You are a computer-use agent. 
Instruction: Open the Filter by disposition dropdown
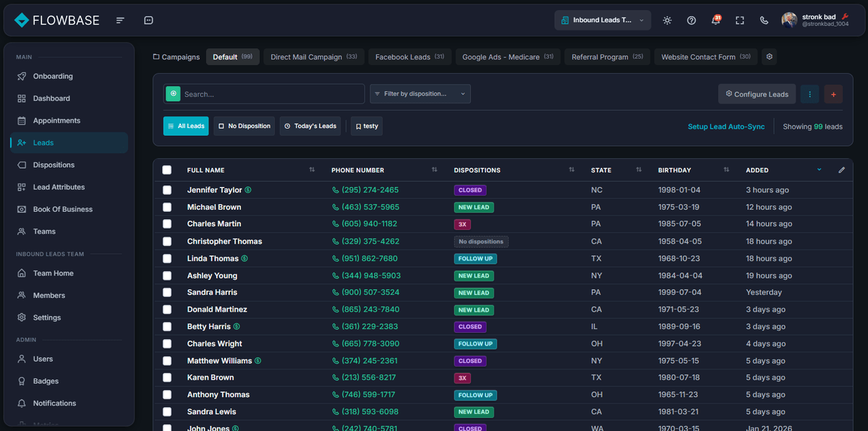coord(420,94)
